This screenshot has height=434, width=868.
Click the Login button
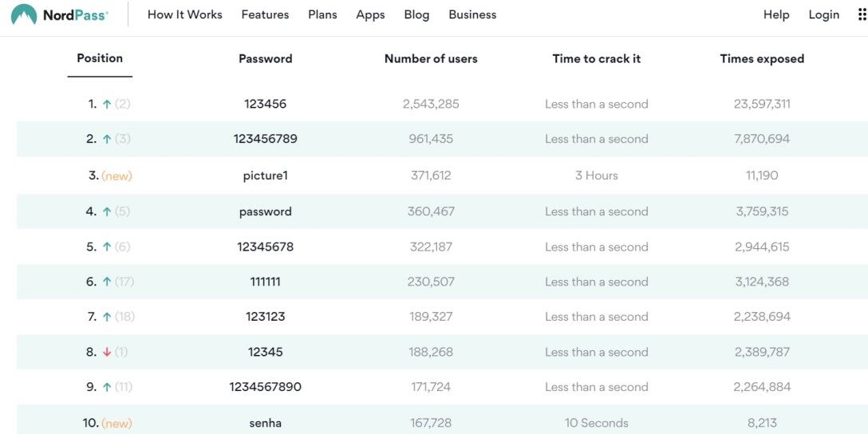point(823,14)
